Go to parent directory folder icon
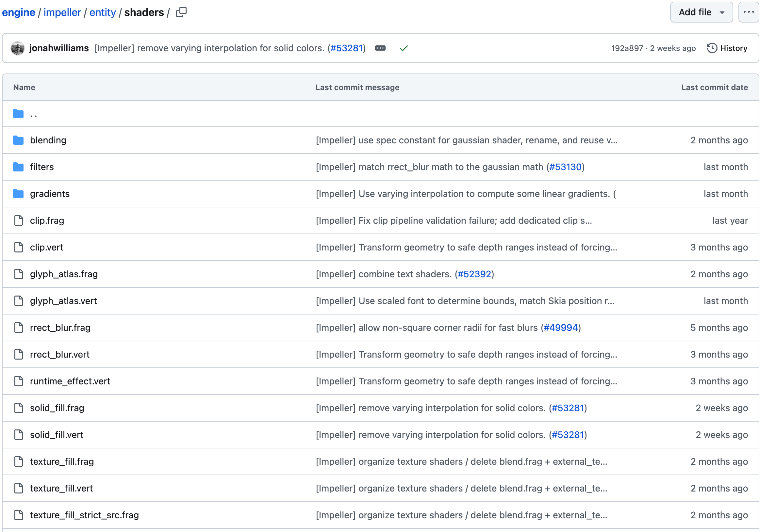The width and height of the screenshot is (760, 532). point(18,114)
